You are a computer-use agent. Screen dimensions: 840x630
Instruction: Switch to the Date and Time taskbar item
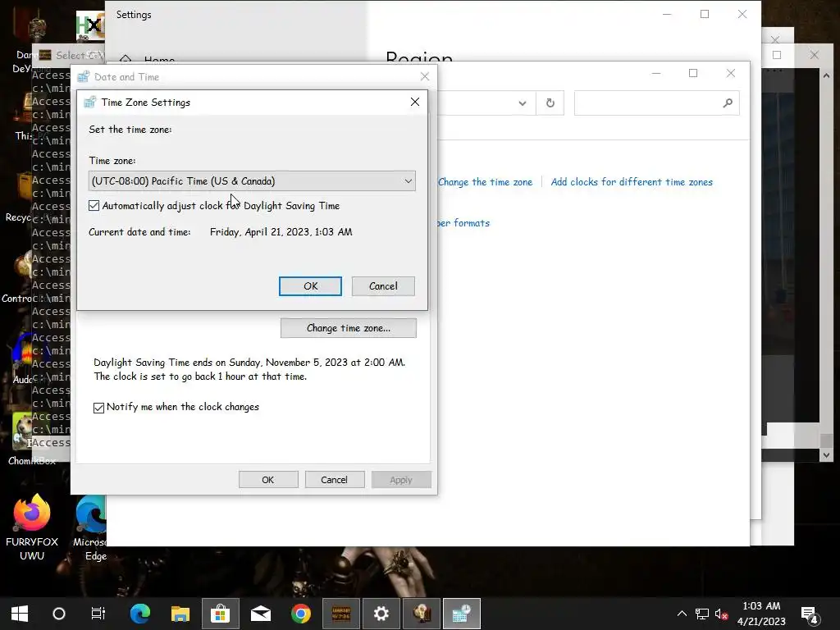pyautogui.click(x=462, y=614)
